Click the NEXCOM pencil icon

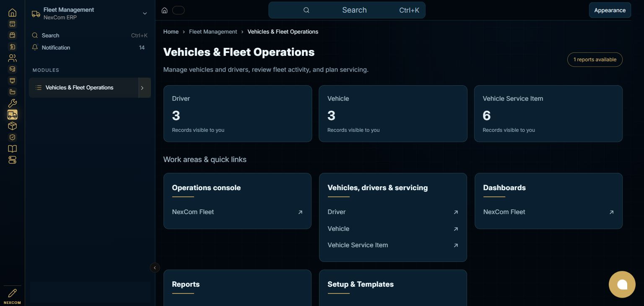(12, 293)
